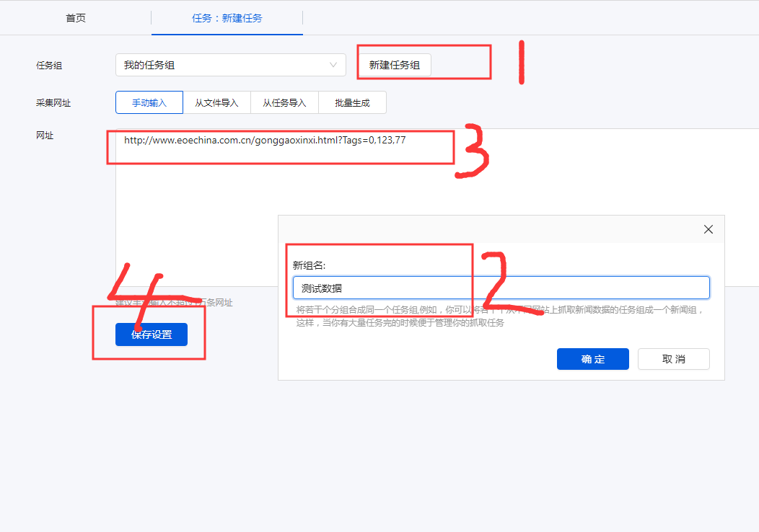Close the new group dialog with X

[708, 229]
